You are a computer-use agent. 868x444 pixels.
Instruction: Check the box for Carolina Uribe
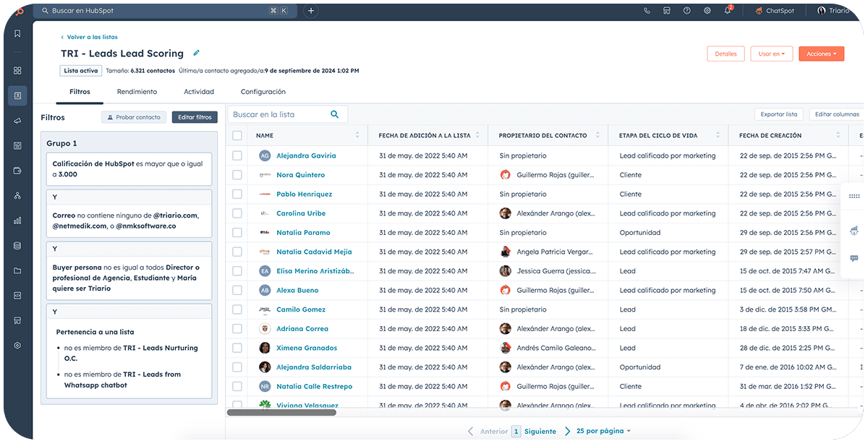(x=237, y=213)
